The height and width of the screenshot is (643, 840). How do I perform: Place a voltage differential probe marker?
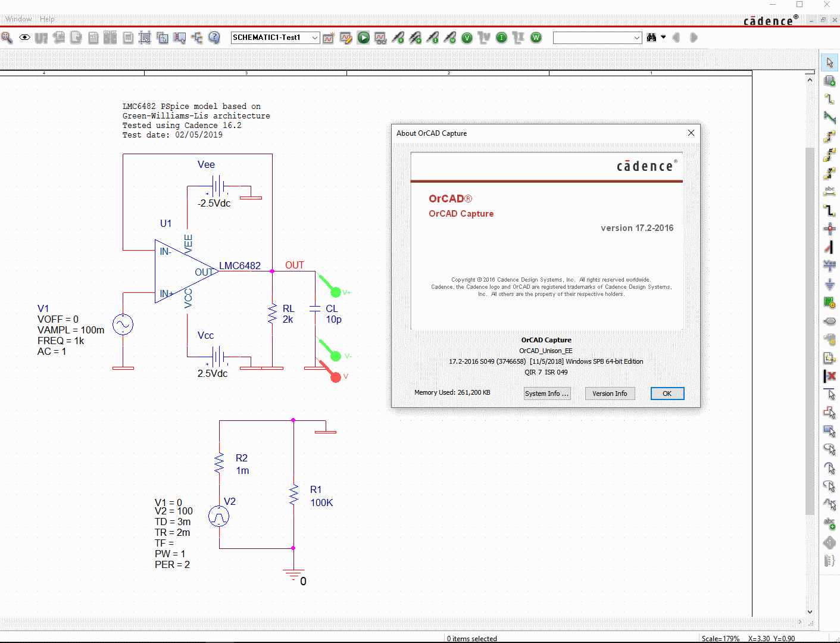pyautogui.click(x=415, y=38)
